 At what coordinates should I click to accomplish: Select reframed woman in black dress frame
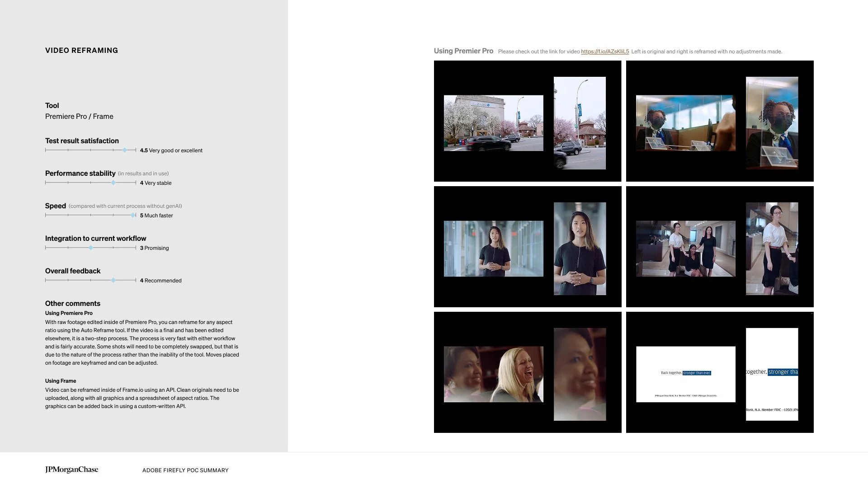[x=580, y=249]
